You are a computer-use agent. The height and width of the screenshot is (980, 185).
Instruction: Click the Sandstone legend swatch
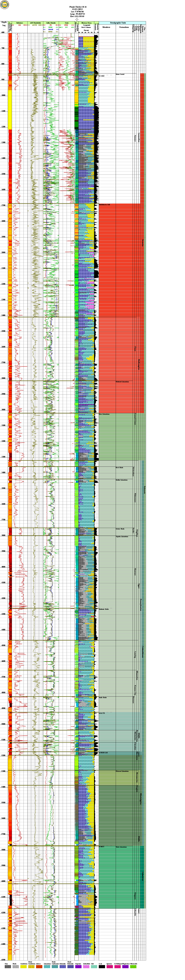coord(24,966)
